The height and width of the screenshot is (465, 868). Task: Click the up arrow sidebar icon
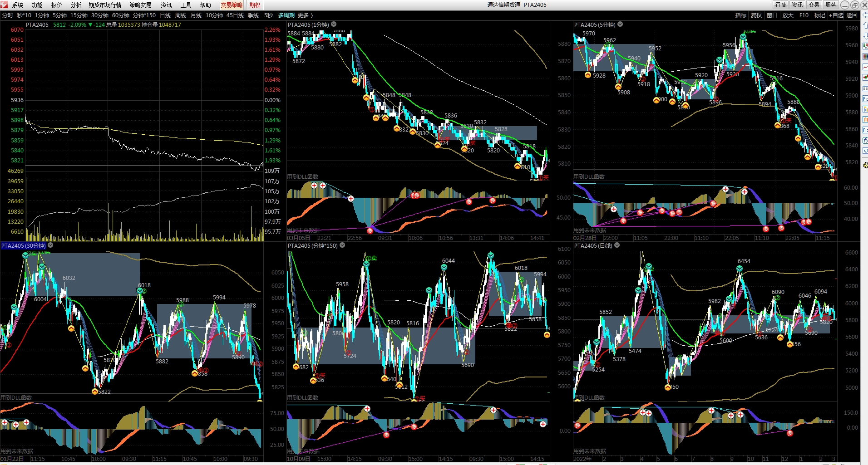pyautogui.click(x=865, y=25)
